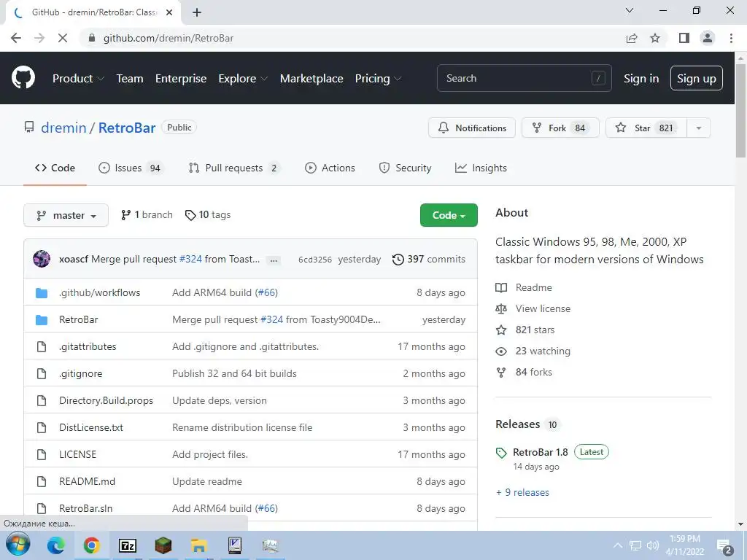Fork the RetroBar repository
Screen dimensions: 747x560
560,128
